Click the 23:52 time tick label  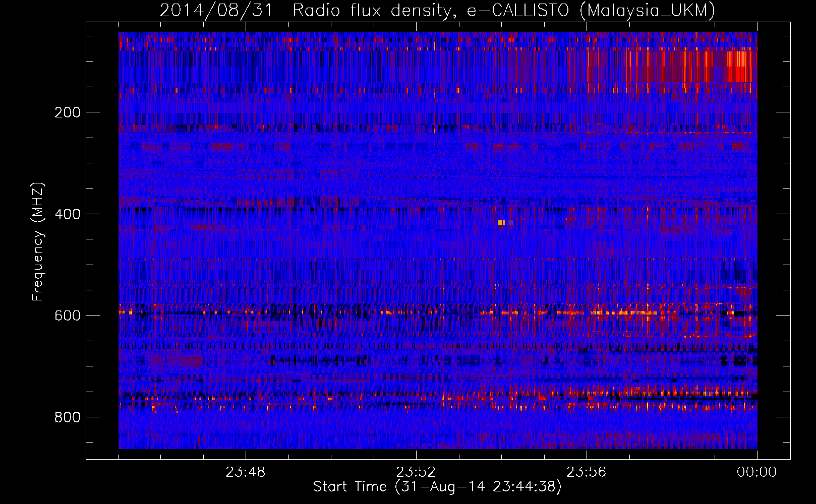coord(416,472)
